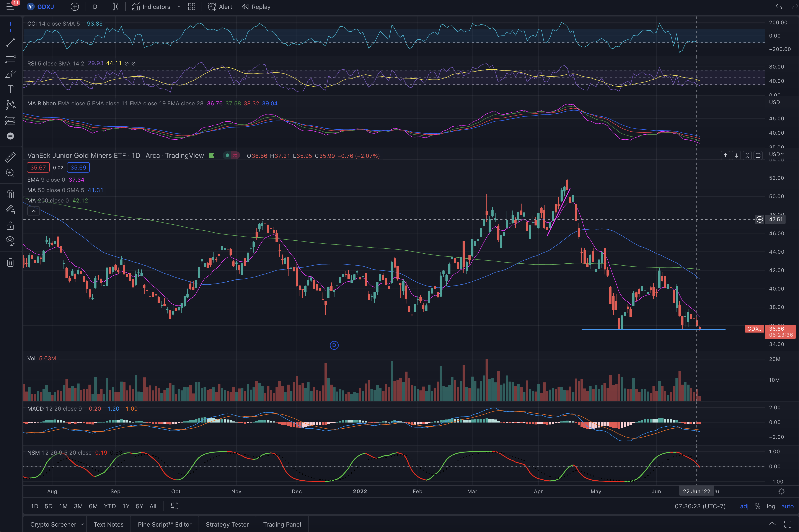
Task: Select the text annotation tool
Action: [x=10, y=89]
